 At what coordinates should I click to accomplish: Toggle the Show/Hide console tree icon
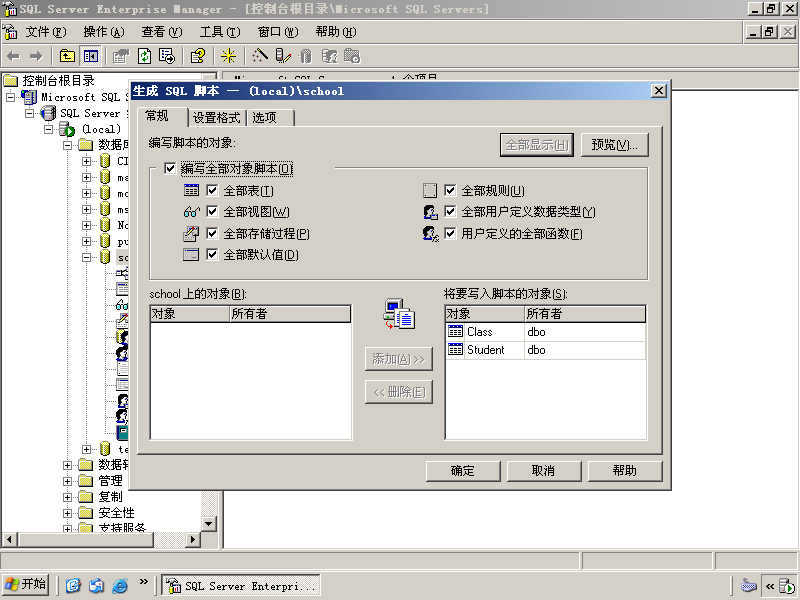[91, 56]
